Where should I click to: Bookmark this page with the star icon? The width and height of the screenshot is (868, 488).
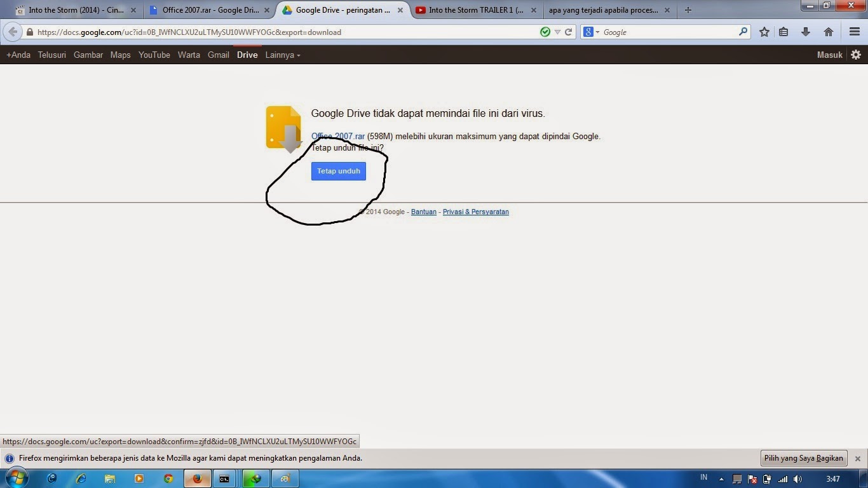[764, 32]
